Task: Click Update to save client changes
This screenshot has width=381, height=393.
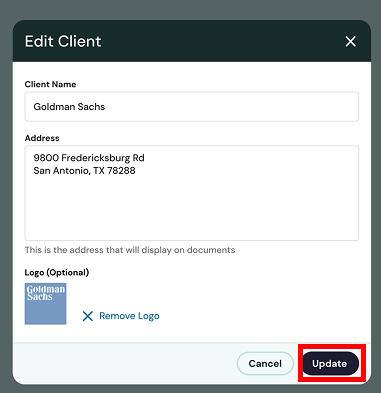Action: (330, 363)
